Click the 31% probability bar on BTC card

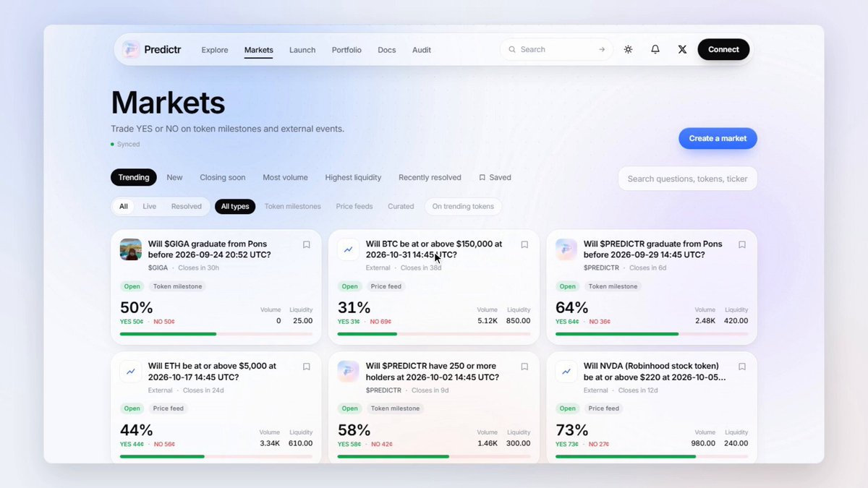pyautogui.click(x=434, y=334)
